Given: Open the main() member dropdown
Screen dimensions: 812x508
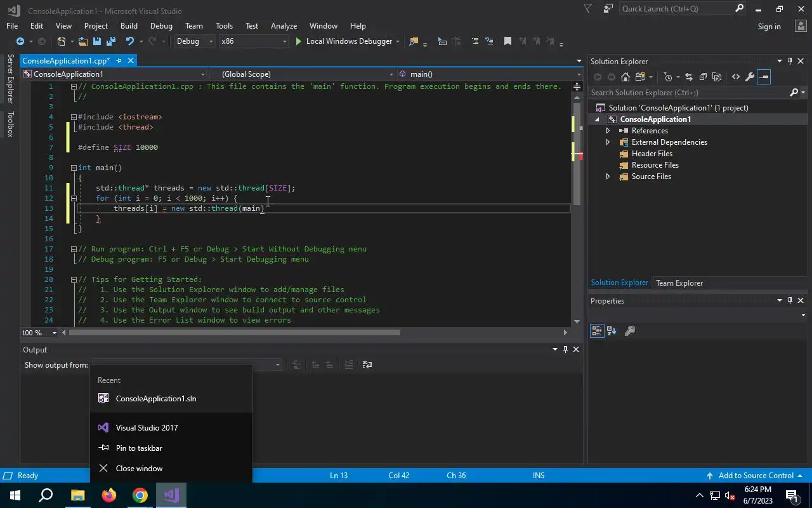Looking at the screenshot, I should [489, 74].
